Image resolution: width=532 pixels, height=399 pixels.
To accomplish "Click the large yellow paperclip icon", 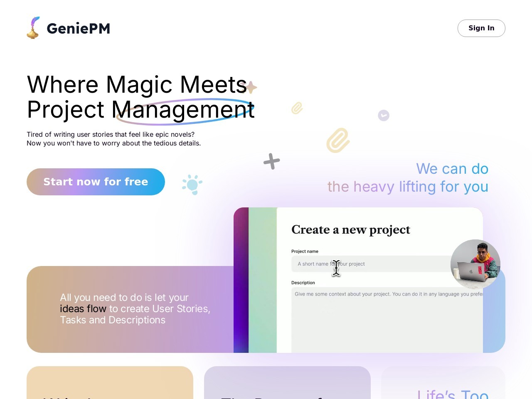I will click(338, 140).
